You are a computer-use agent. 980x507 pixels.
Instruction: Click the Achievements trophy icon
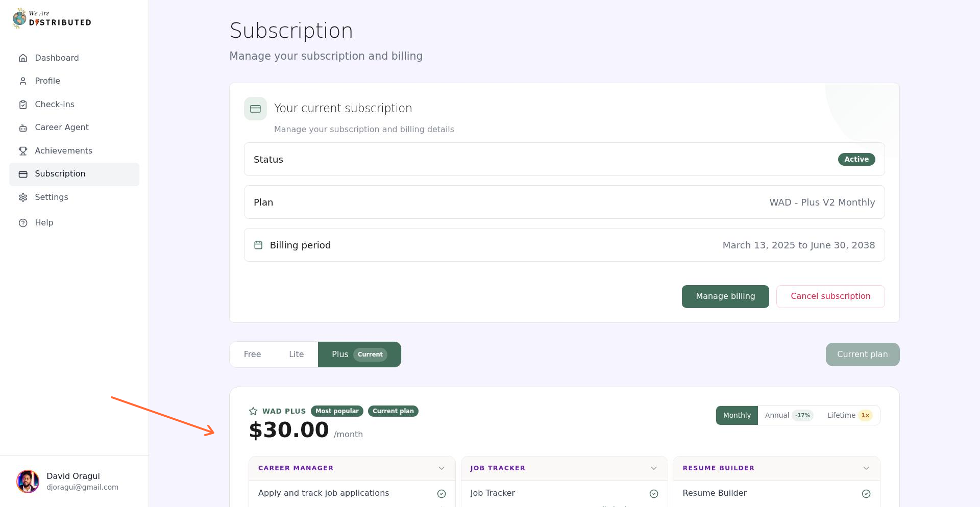coord(23,151)
